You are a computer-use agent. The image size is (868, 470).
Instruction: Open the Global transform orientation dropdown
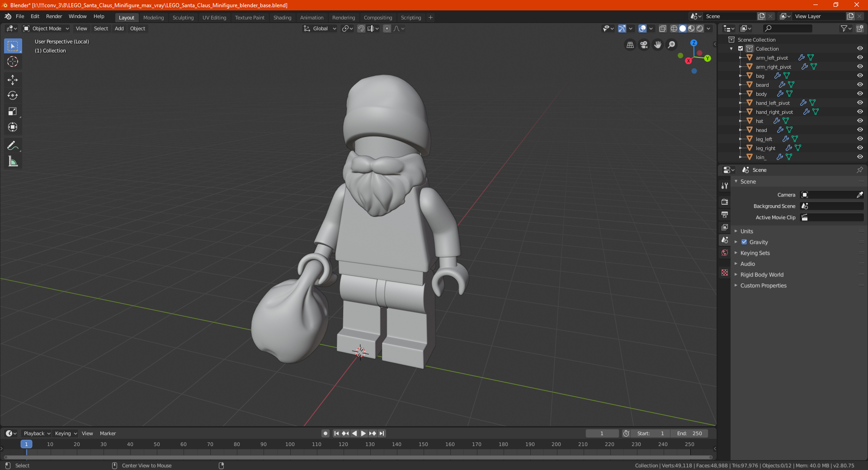tap(320, 28)
